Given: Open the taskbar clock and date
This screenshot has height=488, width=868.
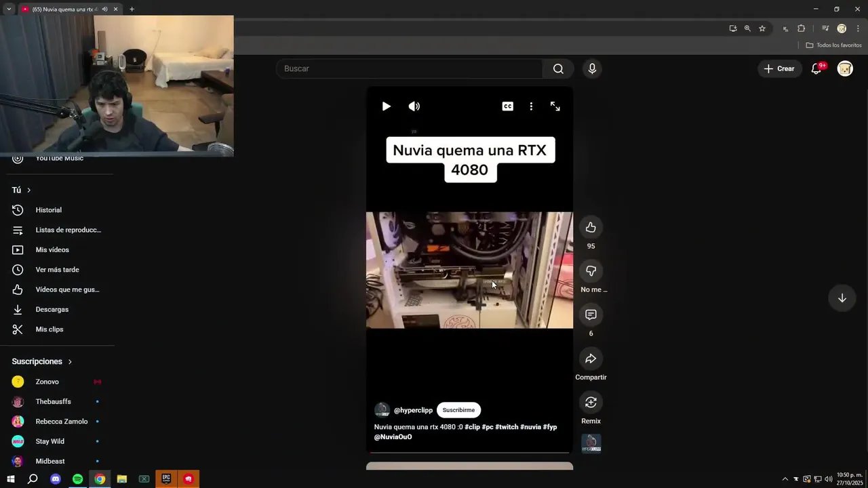Looking at the screenshot, I should coord(850,479).
